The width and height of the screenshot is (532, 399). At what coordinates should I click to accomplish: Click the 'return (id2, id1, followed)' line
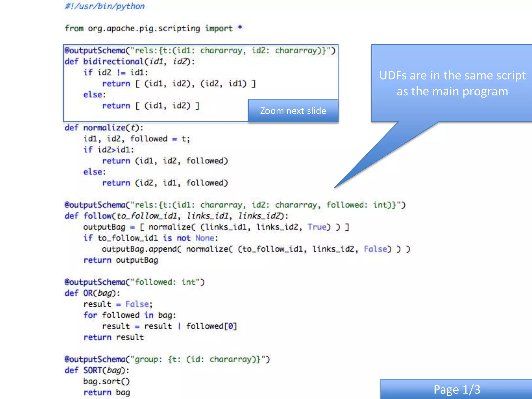[165, 183]
